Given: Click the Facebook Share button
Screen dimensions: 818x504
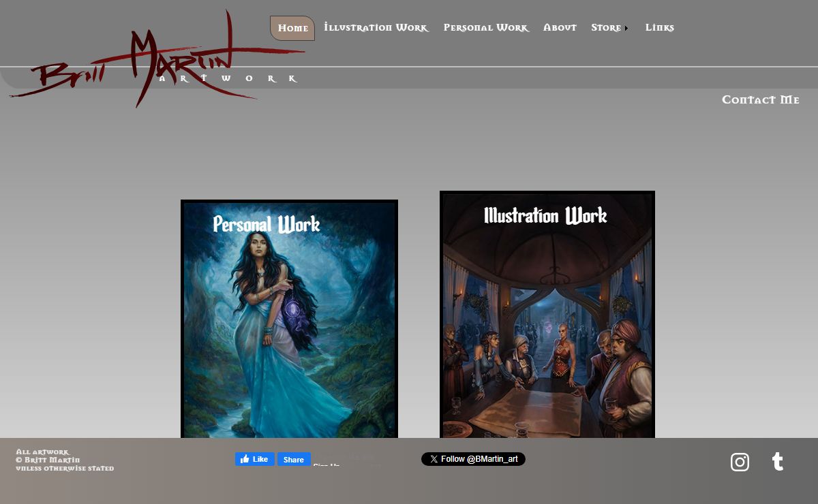Looking at the screenshot, I should (x=293, y=459).
